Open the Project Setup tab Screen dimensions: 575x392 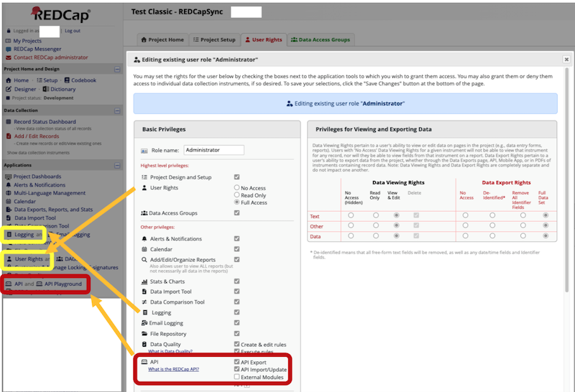[x=214, y=39]
